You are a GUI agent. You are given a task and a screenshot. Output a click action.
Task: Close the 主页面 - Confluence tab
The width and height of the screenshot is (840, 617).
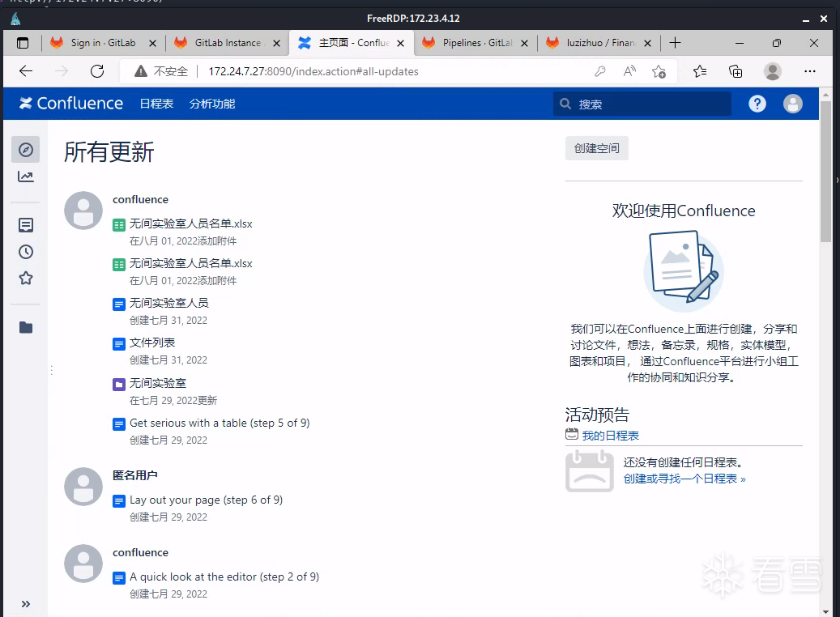point(400,44)
